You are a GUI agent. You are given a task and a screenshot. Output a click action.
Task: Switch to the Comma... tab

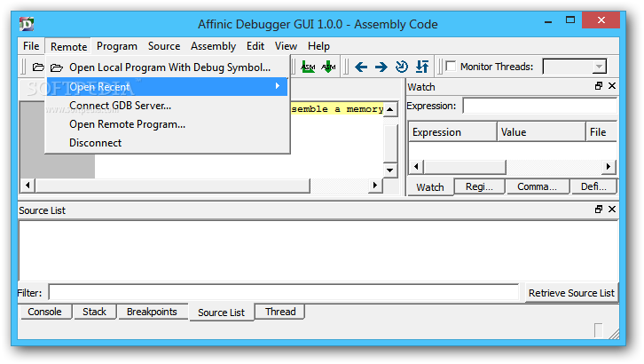click(538, 186)
